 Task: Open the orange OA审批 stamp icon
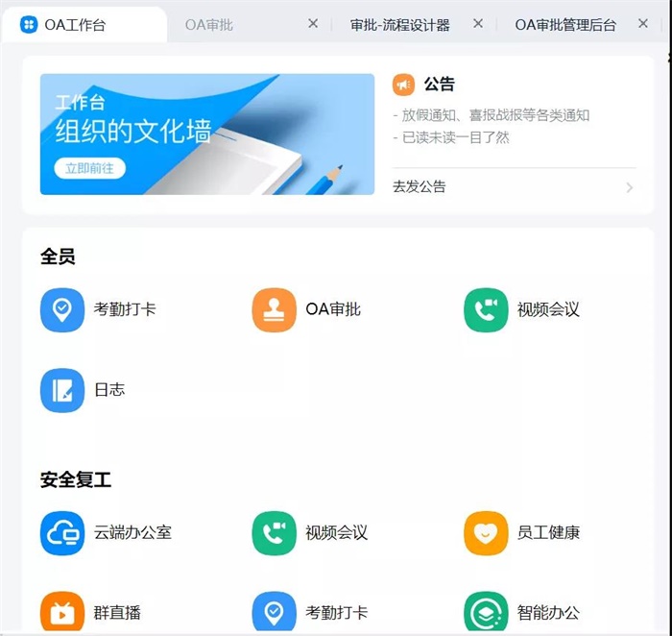coord(274,310)
